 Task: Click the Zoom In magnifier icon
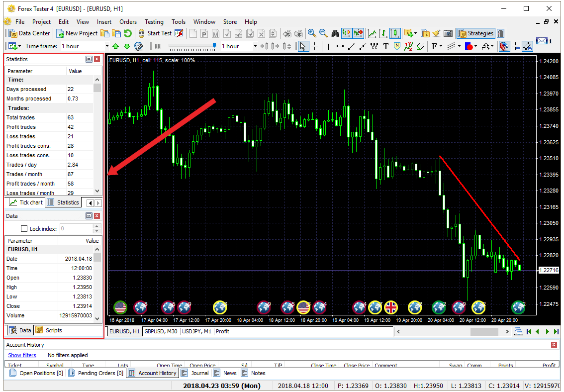coord(312,33)
